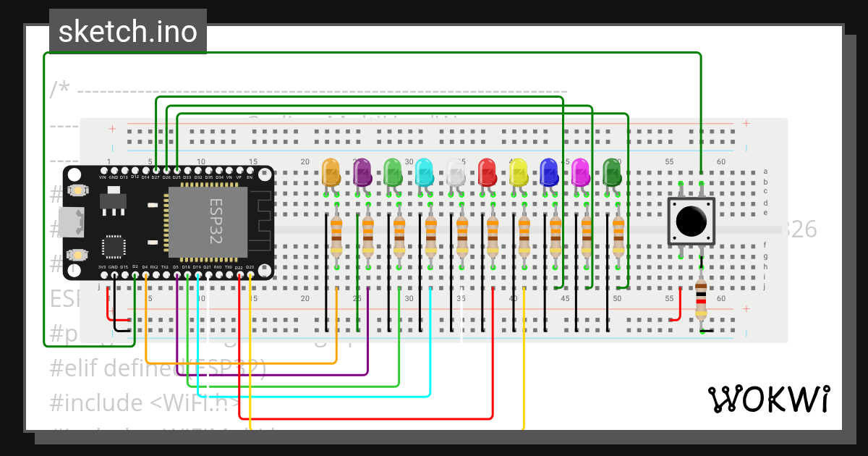Click the light green LED next to purple

tap(393, 172)
